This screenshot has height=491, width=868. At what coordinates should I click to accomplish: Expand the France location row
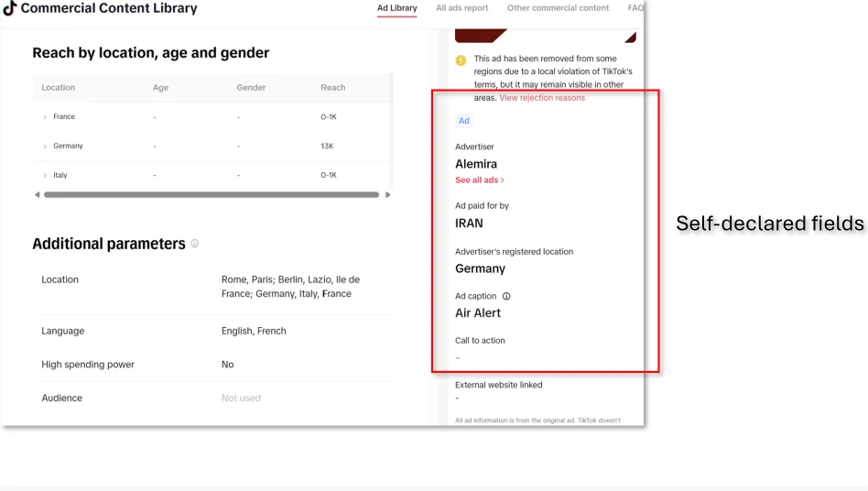point(45,117)
